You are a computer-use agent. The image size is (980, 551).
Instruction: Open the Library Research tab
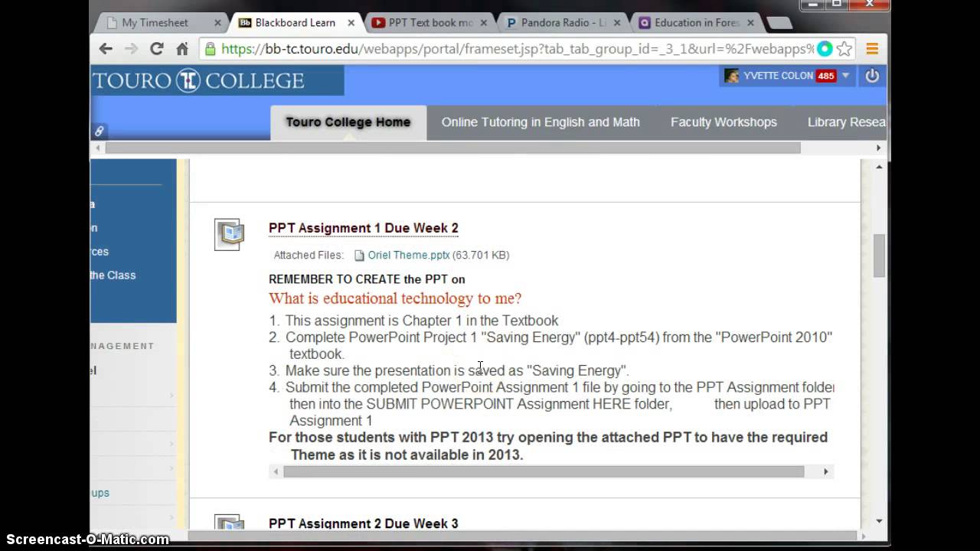(846, 122)
